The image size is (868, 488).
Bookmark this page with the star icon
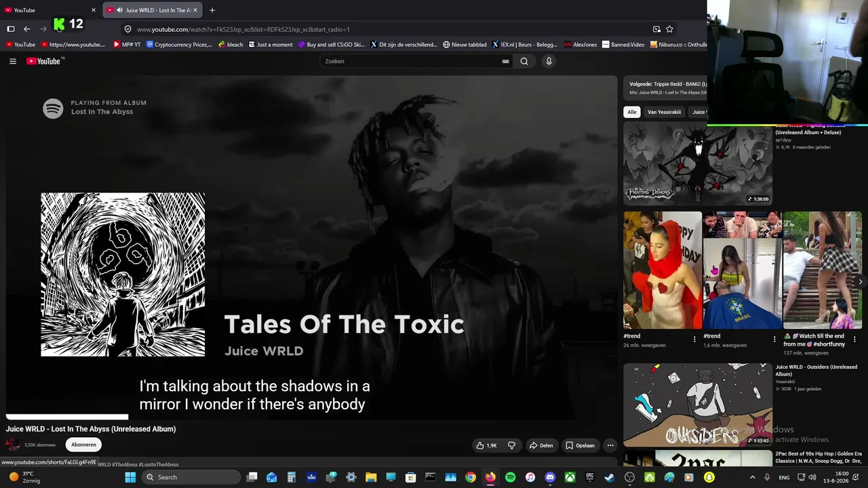pos(669,29)
